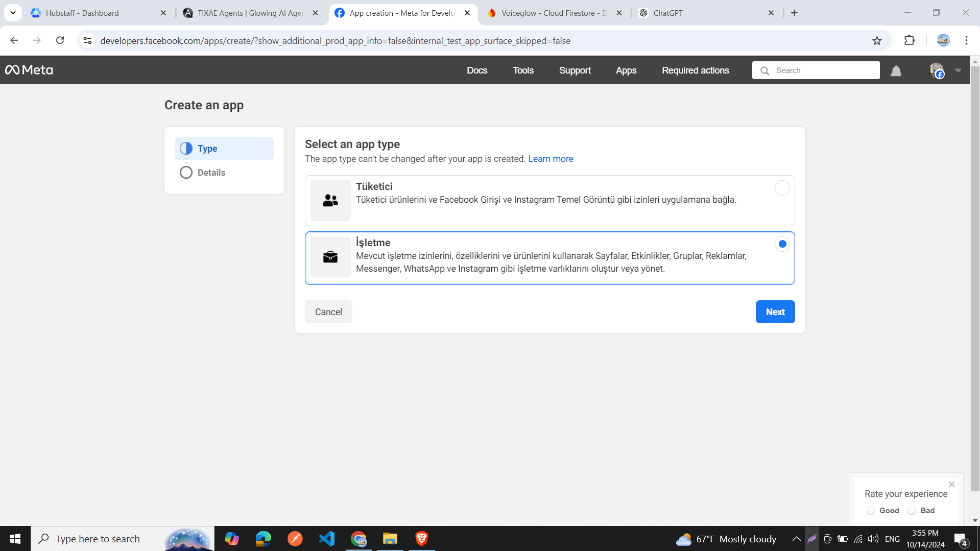The height and width of the screenshot is (551, 980).
Task: Open notifications bell
Action: click(896, 70)
